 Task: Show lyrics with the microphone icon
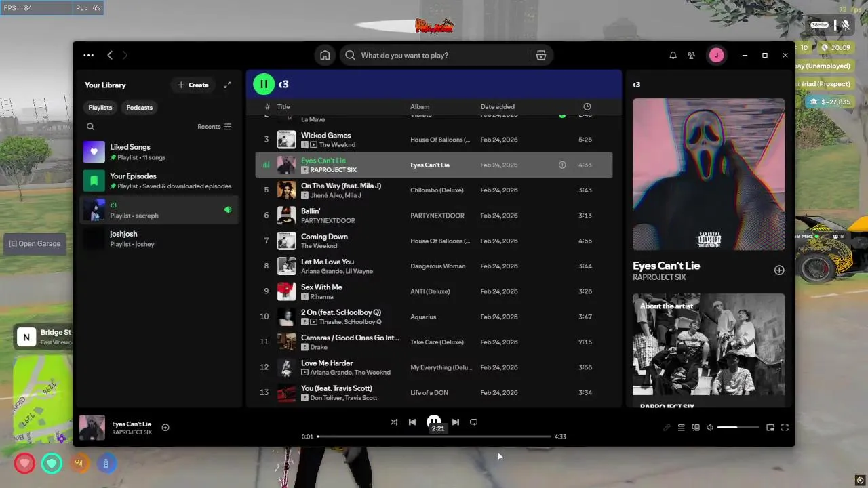667,428
